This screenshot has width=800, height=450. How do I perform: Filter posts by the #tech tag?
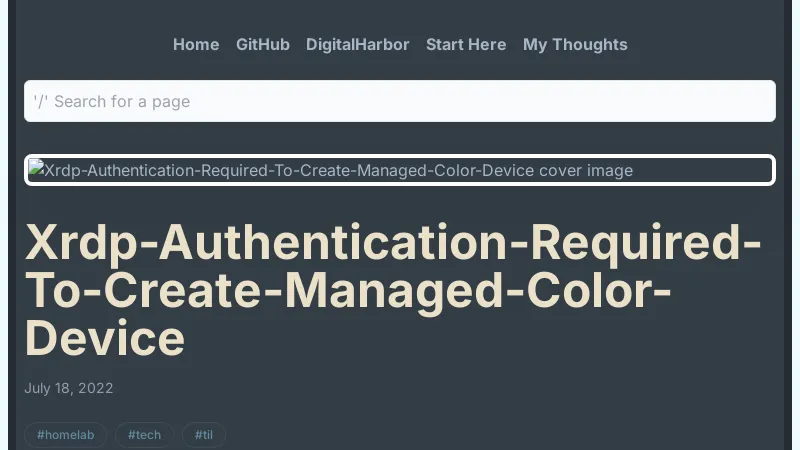coord(144,435)
